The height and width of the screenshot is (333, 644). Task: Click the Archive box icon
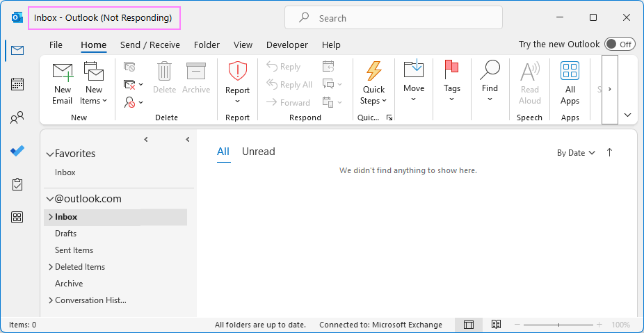pos(196,78)
